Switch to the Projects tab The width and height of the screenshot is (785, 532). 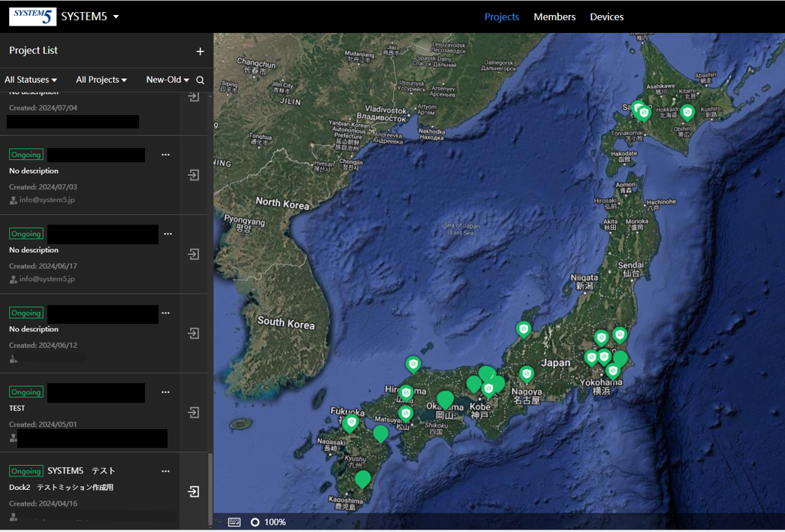click(x=502, y=17)
